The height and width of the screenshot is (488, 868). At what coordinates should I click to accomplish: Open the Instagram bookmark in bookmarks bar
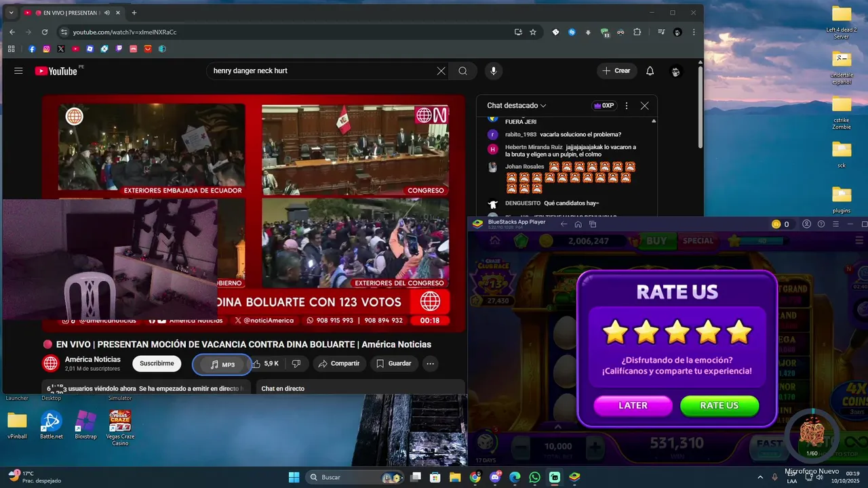click(46, 49)
